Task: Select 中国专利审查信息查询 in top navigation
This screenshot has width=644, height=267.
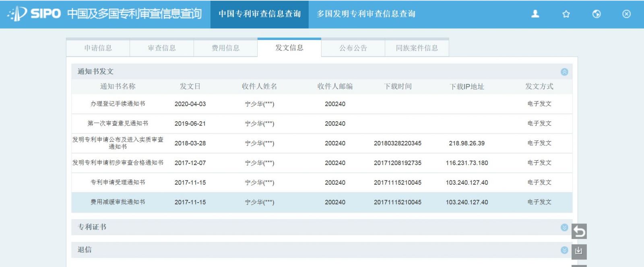Action: point(260,14)
